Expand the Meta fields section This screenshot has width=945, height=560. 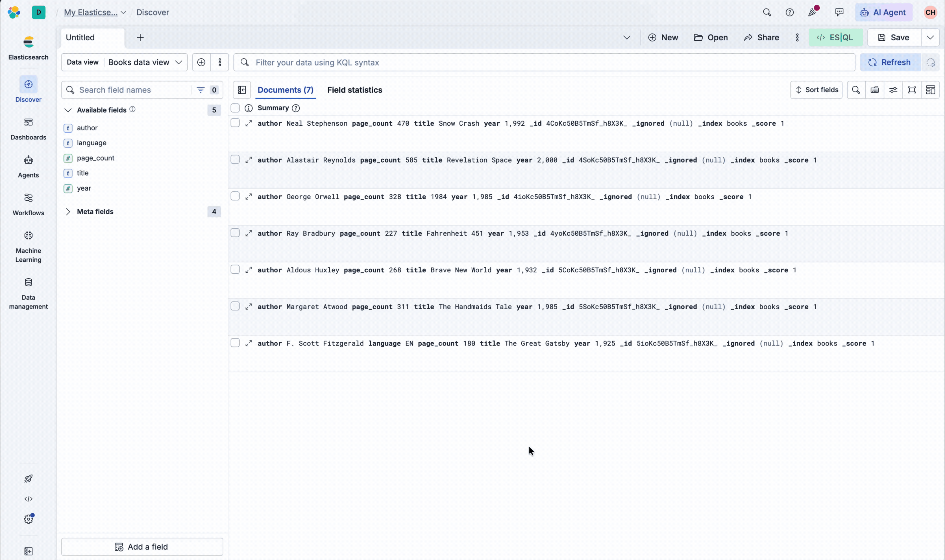(68, 212)
